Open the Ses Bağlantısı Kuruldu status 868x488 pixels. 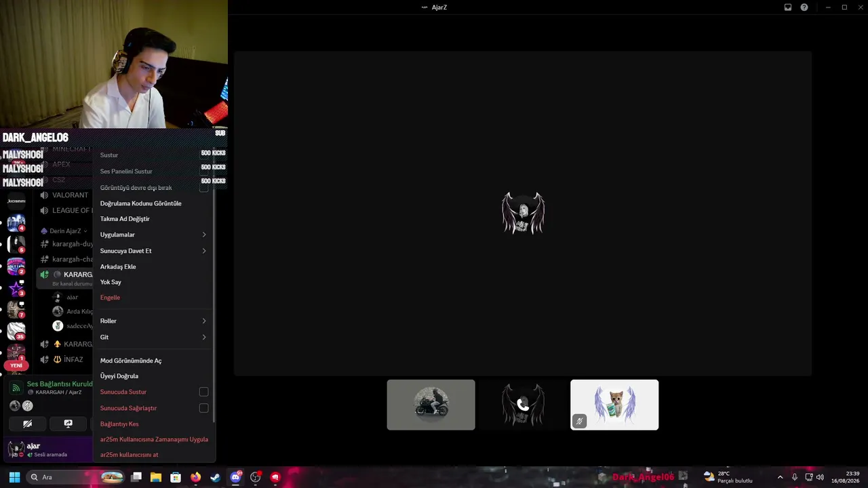point(60,384)
